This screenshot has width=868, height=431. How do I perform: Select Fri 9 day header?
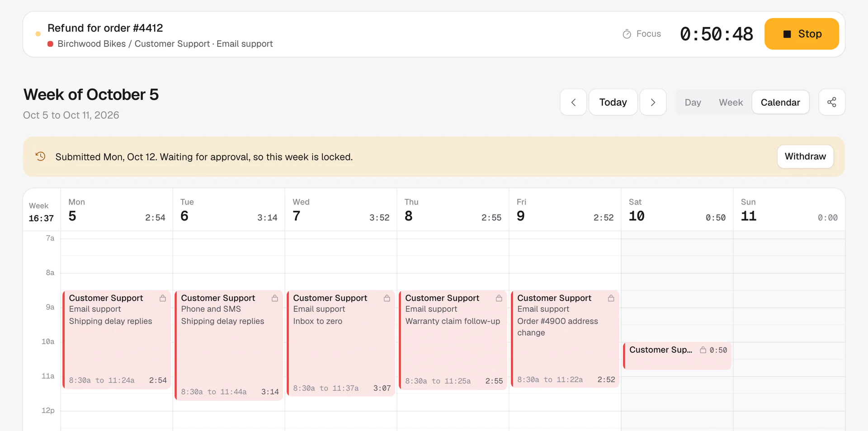565,210
